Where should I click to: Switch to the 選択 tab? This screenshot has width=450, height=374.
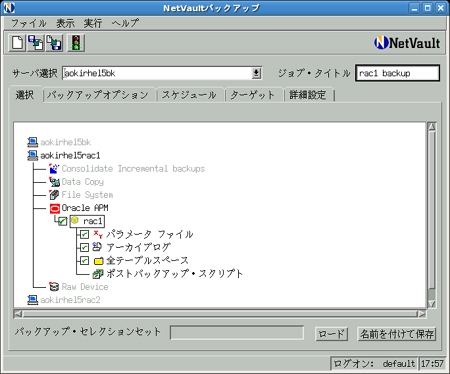pos(25,95)
